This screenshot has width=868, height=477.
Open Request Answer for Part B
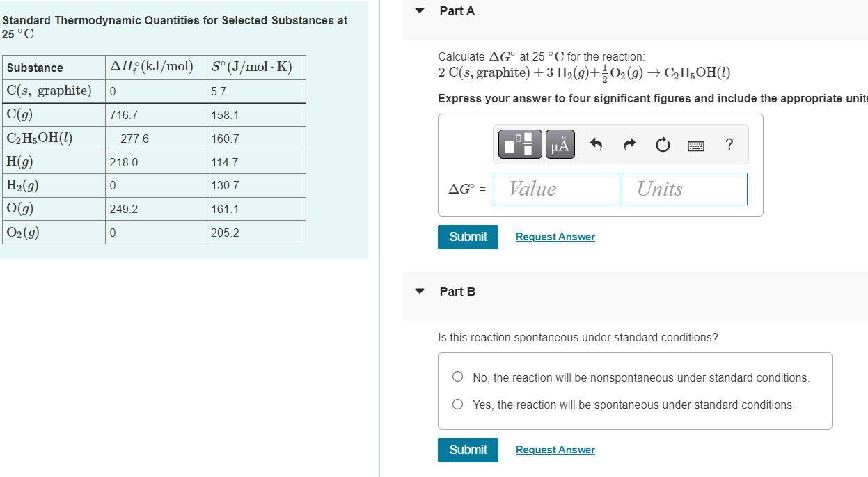[x=555, y=449]
